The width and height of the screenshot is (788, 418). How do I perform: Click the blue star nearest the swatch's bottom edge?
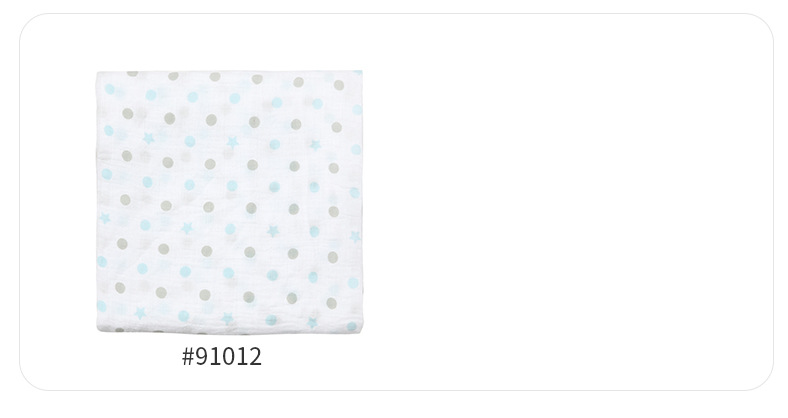[x=312, y=323]
